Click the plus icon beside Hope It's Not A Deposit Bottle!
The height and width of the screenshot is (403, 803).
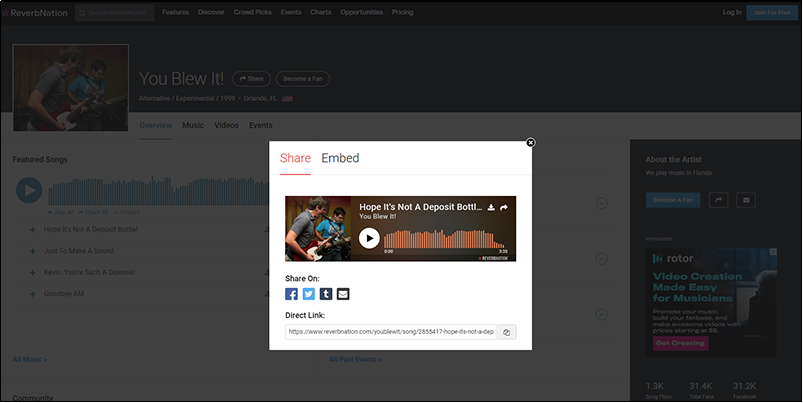point(33,230)
